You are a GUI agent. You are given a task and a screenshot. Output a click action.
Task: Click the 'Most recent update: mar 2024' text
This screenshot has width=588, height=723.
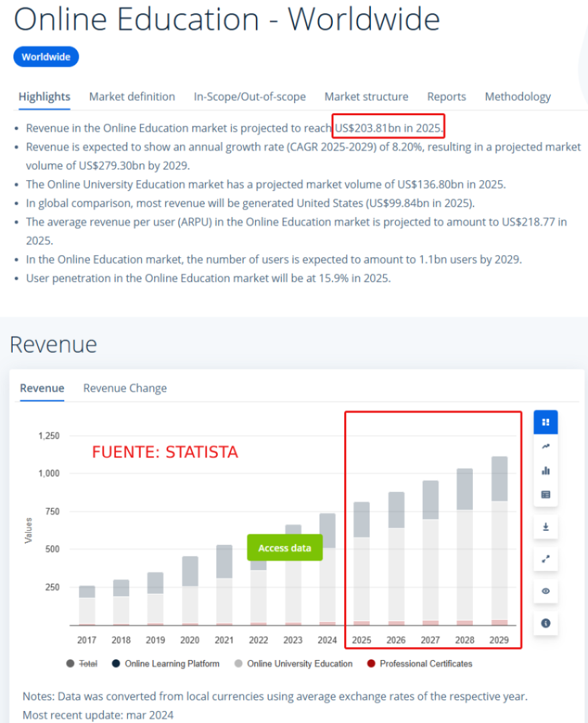98,715
